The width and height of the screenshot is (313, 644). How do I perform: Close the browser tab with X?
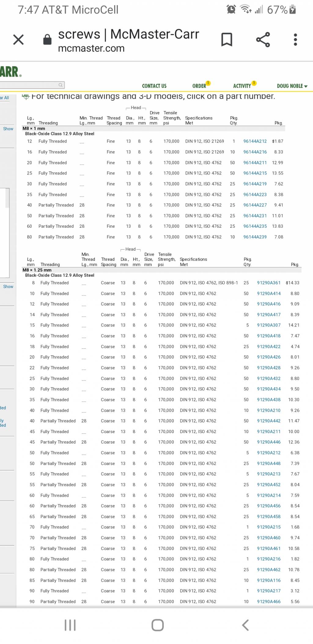tap(18, 39)
